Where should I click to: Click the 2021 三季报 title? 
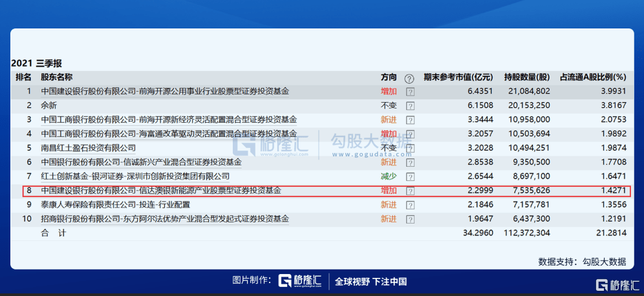(x=37, y=63)
